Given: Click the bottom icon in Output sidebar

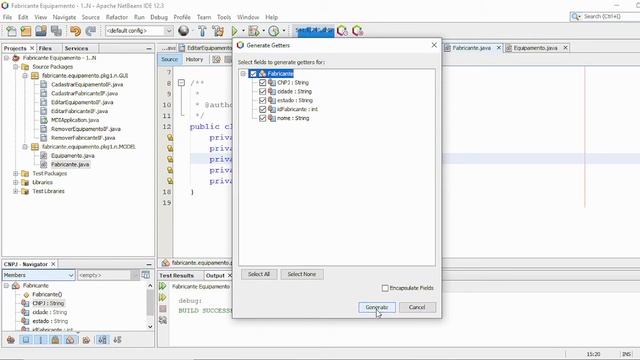Looking at the screenshot, I should click(x=163, y=320).
